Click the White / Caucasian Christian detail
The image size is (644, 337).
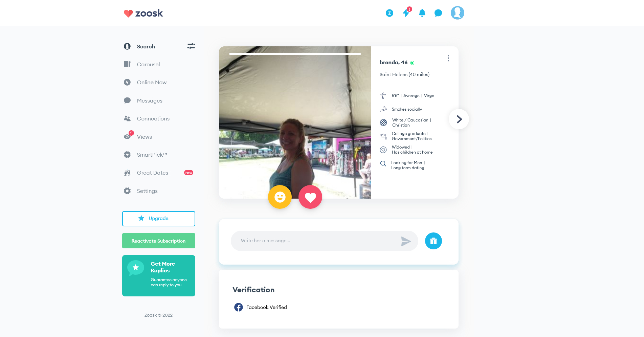412,122
